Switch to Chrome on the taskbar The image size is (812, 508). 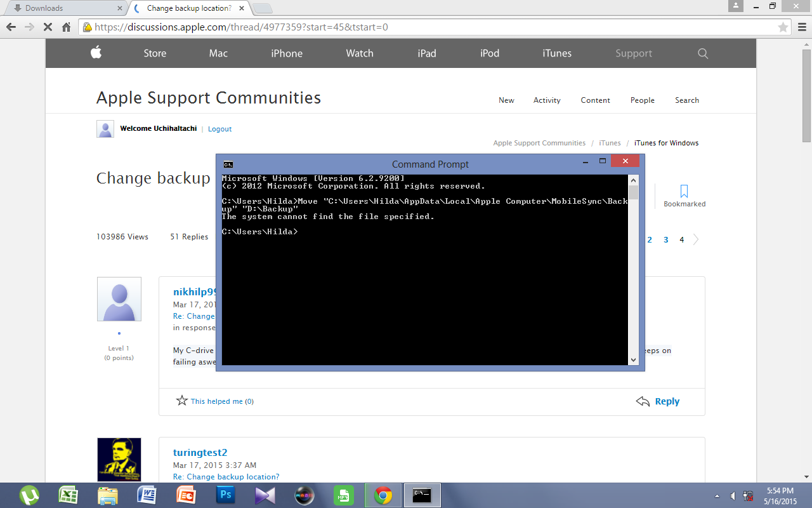click(x=383, y=495)
